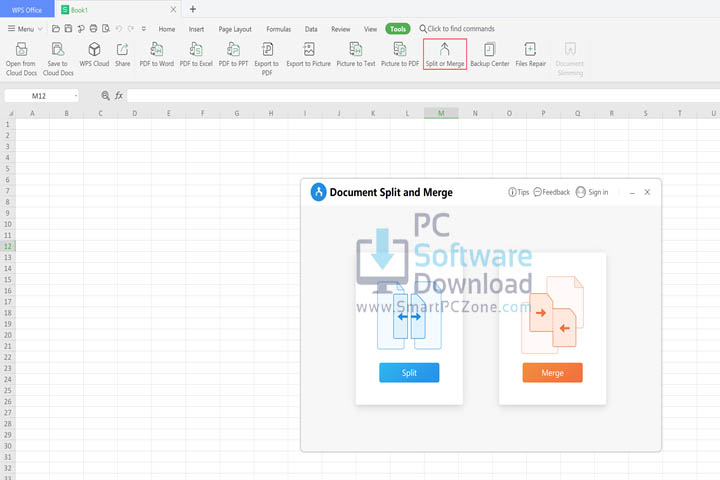The height and width of the screenshot is (480, 720).
Task: Launch PDF to PPT converter
Action: point(233,54)
